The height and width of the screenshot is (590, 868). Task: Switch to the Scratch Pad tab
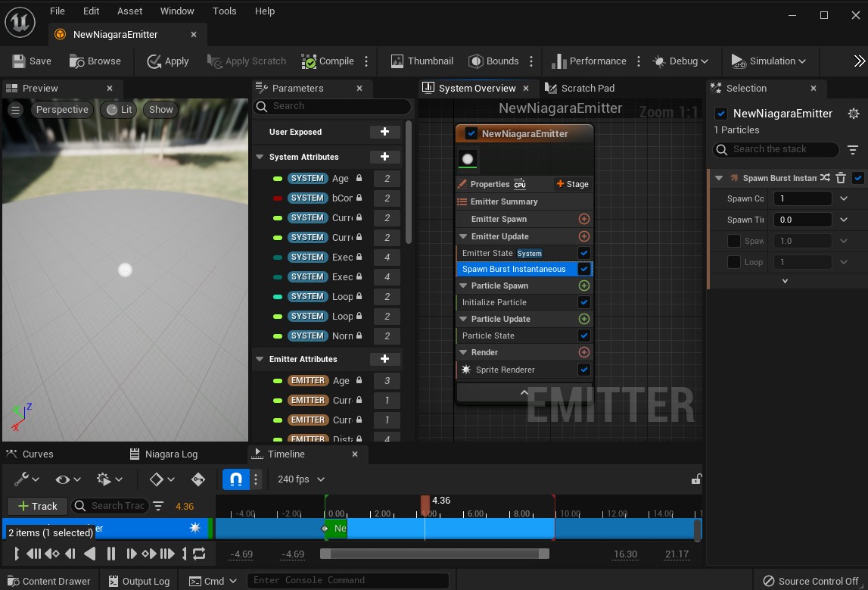[580, 88]
